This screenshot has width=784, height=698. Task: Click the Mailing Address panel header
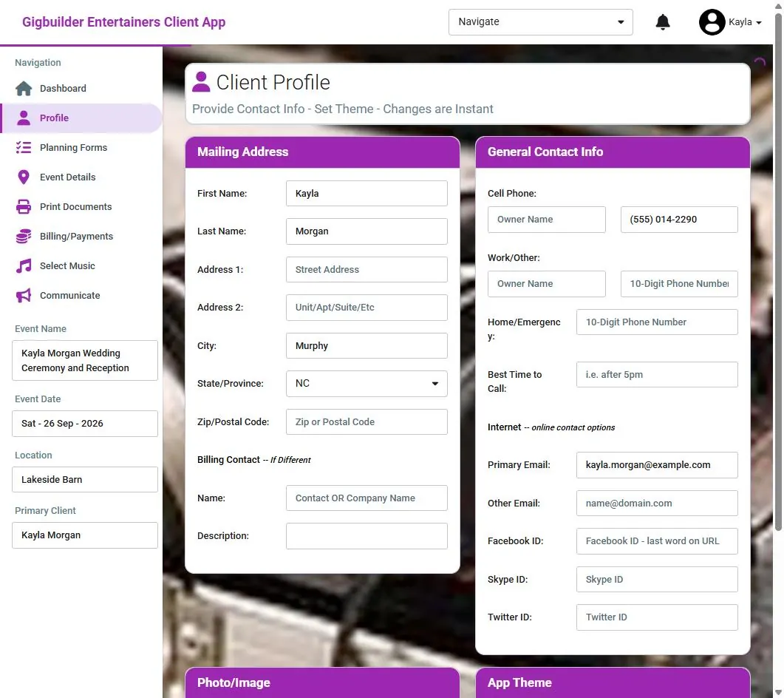point(322,152)
